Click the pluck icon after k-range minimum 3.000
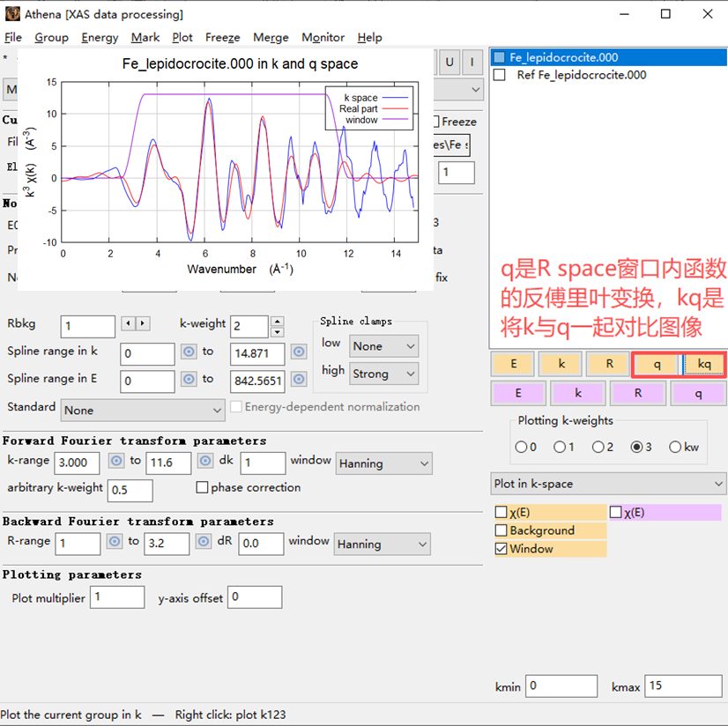The height and width of the screenshot is (726, 728). (116, 461)
